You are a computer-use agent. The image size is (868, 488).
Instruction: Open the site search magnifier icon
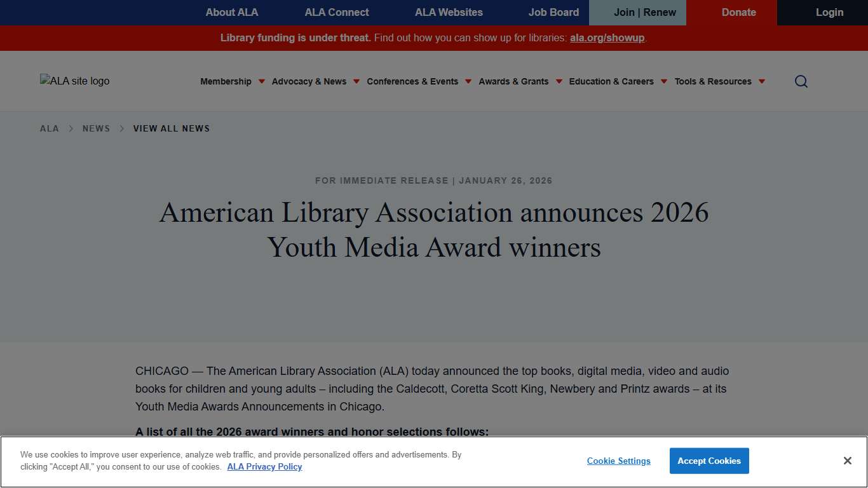(x=801, y=81)
